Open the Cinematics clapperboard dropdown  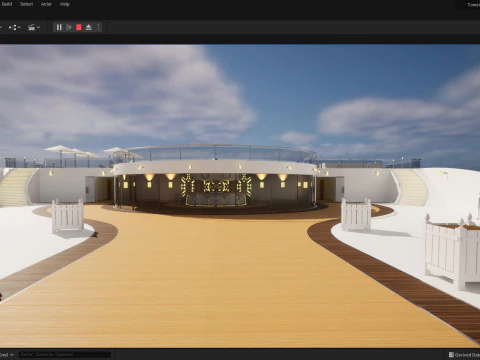click(34, 27)
